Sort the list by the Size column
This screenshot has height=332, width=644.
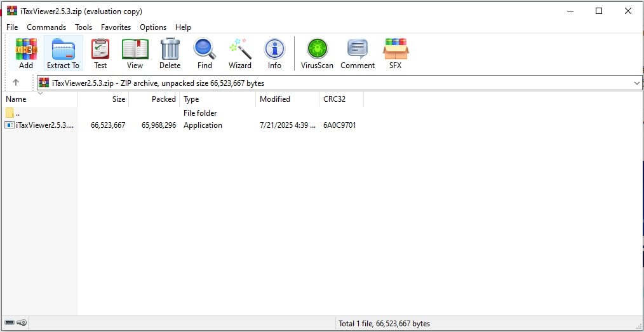(x=103, y=99)
